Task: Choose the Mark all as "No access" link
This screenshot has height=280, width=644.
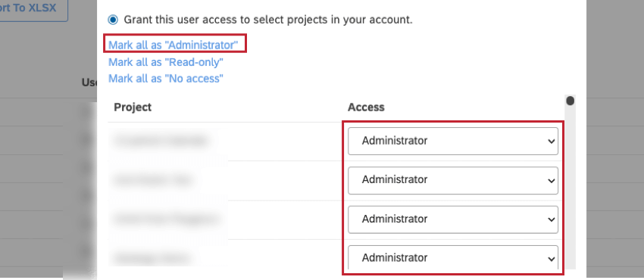Action: click(x=166, y=78)
